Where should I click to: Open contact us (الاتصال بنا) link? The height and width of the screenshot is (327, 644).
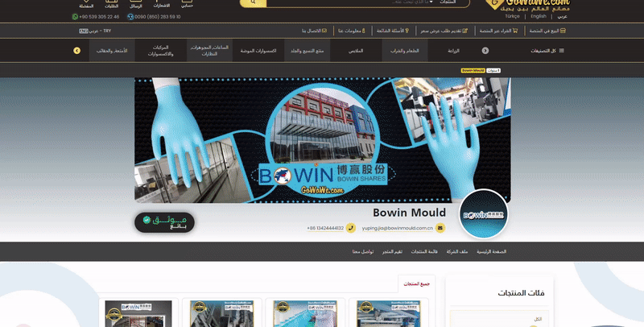point(314,31)
